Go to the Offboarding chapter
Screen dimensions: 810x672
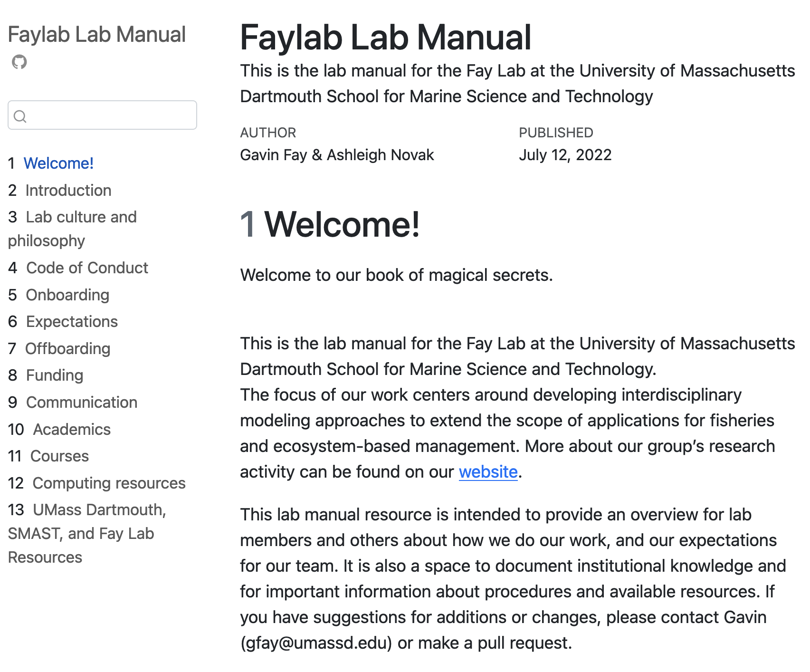[x=67, y=349]
